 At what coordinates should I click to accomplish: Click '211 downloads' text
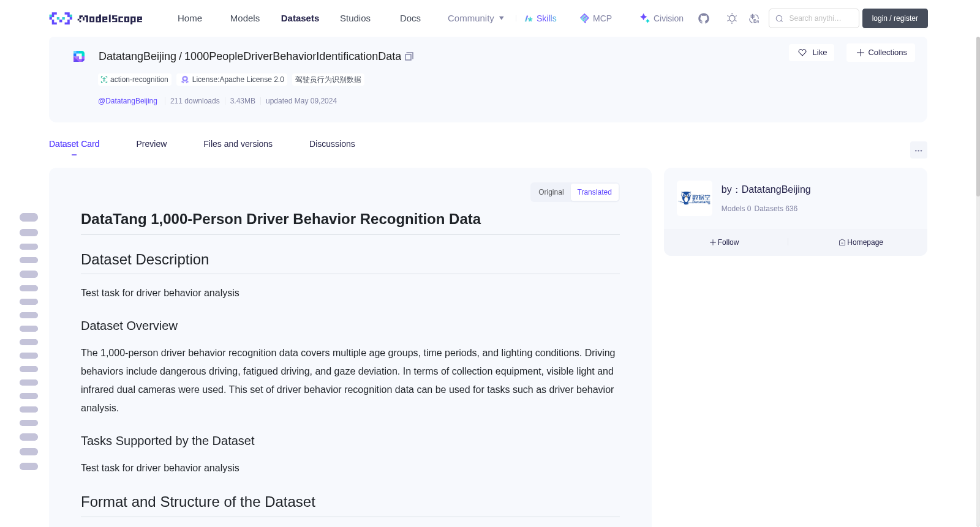(x=195, y=101)
